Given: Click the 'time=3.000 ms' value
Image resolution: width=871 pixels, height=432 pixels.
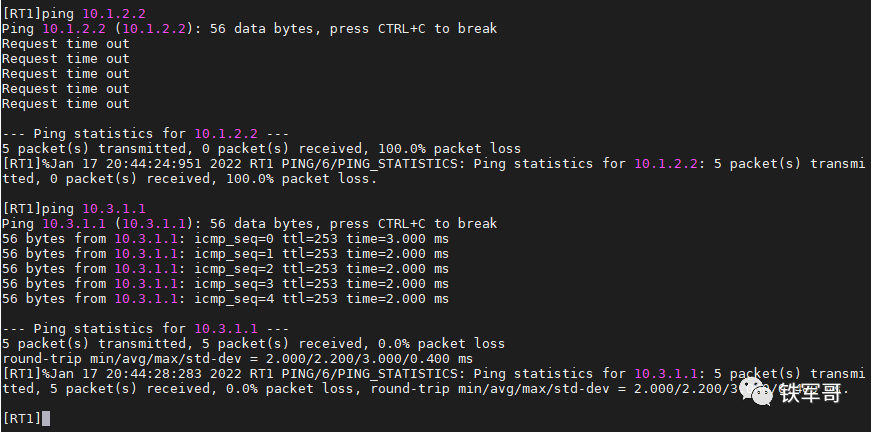Looking at the screenshot, I should pos(398,239).
